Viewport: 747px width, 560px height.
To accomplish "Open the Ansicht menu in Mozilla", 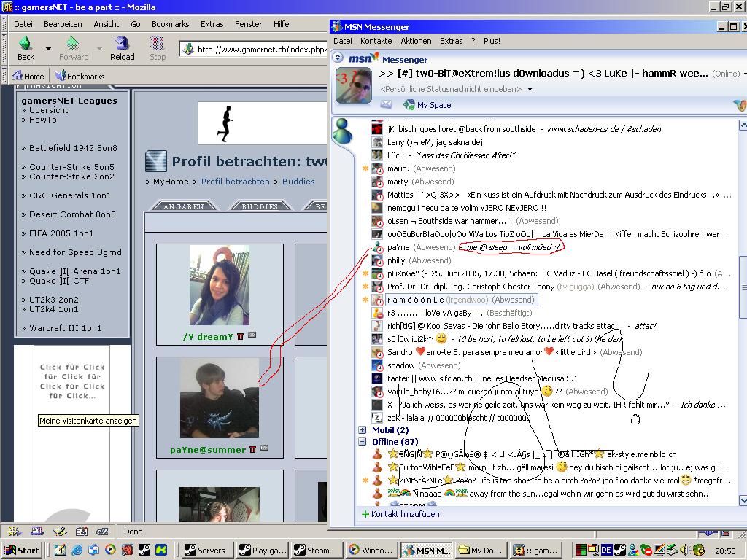I will click(x=107, y=24).
